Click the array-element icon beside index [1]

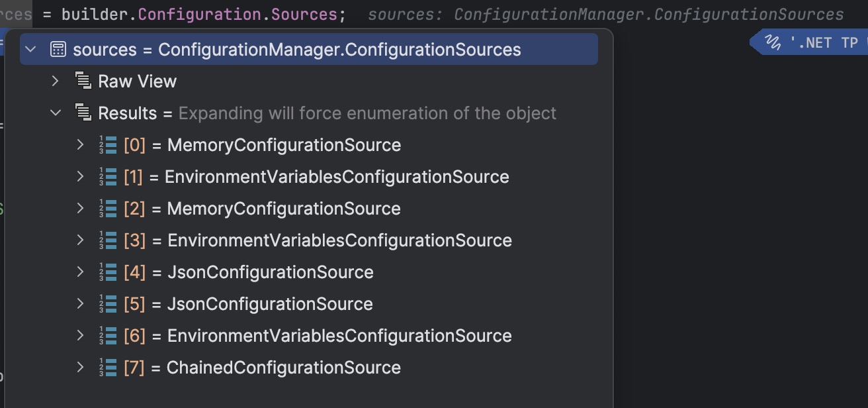click(108, 177)
